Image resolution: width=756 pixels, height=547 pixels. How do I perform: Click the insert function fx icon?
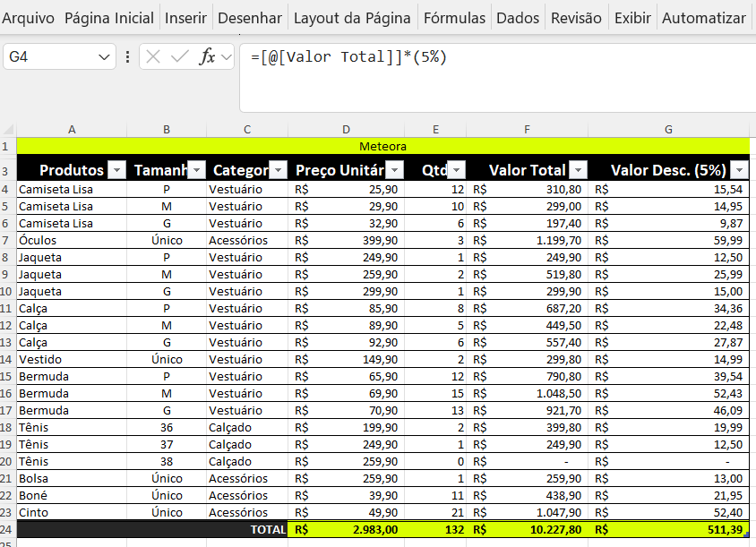click(207, 57)
